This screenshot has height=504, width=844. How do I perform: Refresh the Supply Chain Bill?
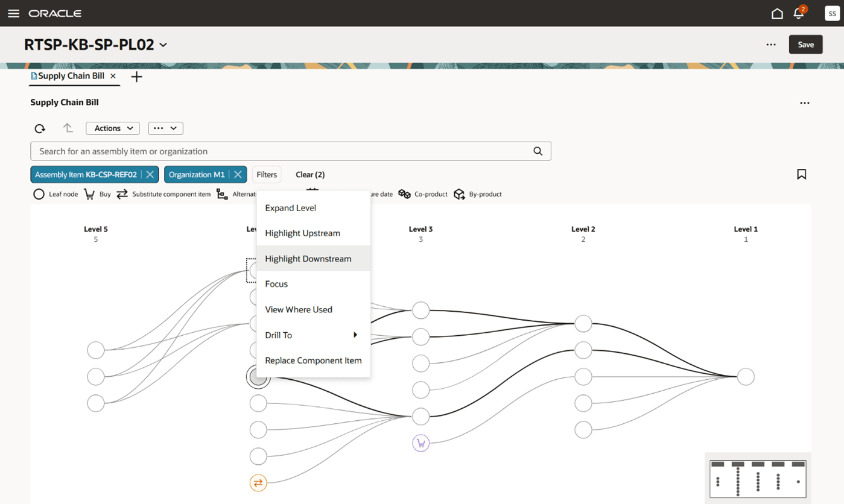(40, 128)
